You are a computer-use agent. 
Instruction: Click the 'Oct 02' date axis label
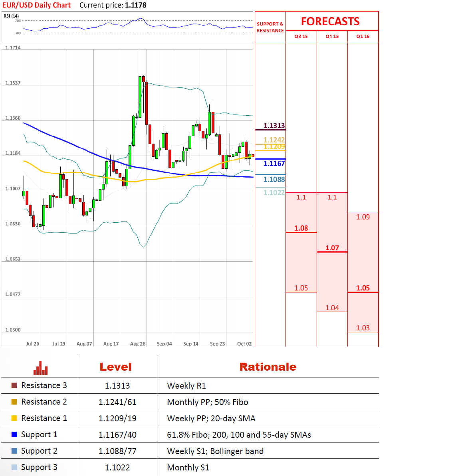pyautogui.click(x=244, y=344)
